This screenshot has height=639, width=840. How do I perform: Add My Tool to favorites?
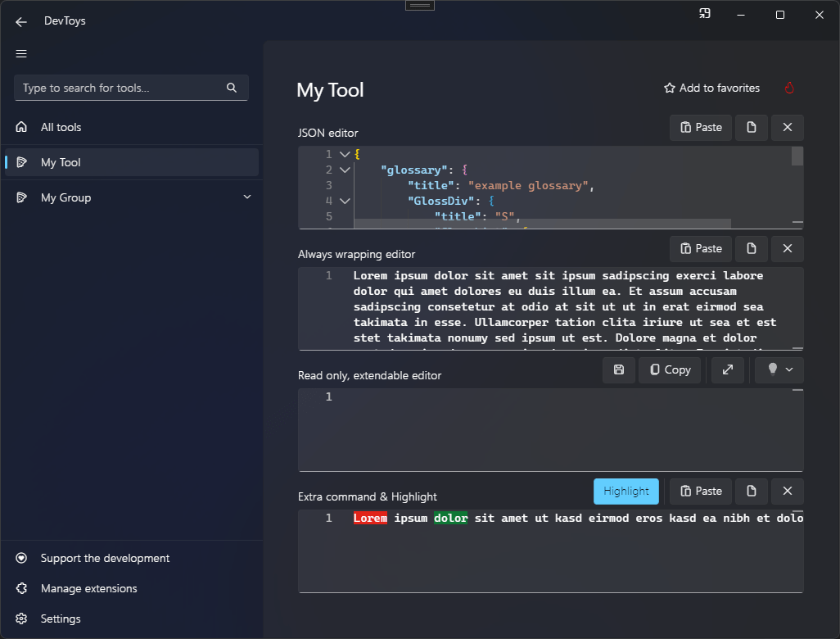pyautogui.click(x=712, y=88)
